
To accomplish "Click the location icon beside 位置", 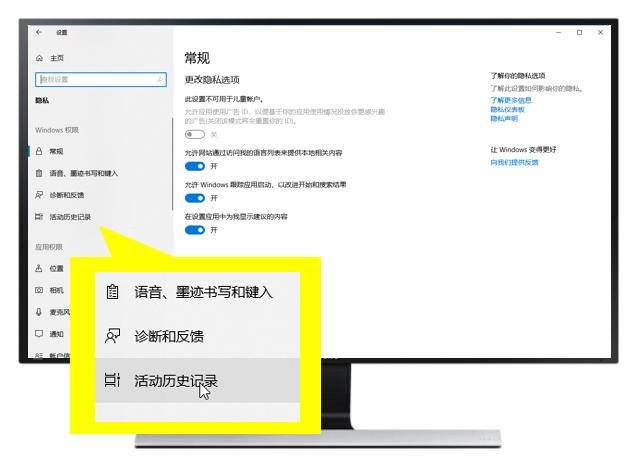I will tap(39, 268).
